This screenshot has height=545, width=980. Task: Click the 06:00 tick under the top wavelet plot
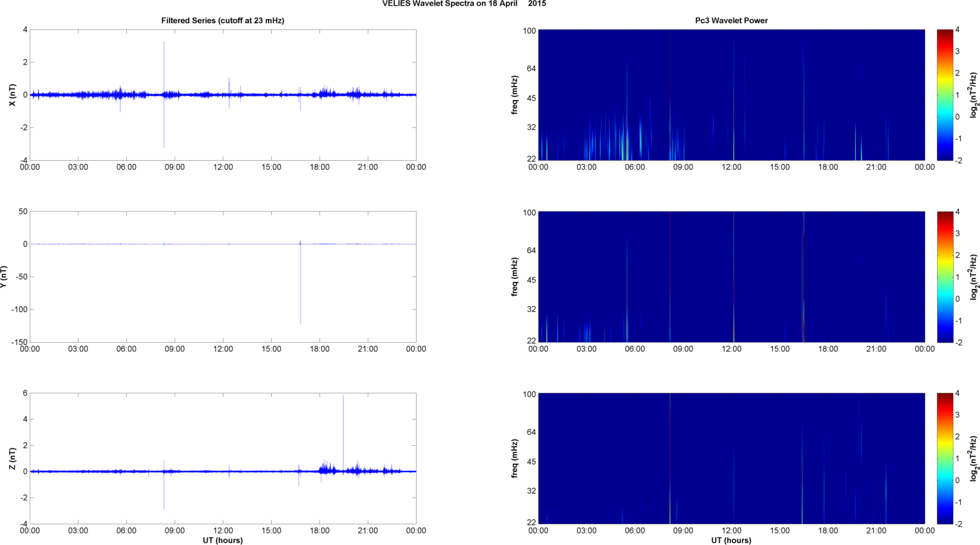[635, 167]
